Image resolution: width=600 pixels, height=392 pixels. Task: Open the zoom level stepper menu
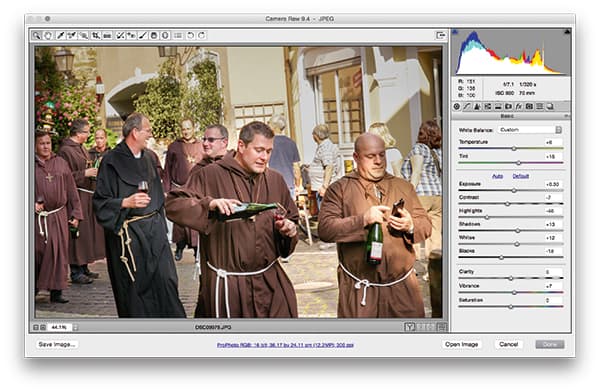click(75, 327)
